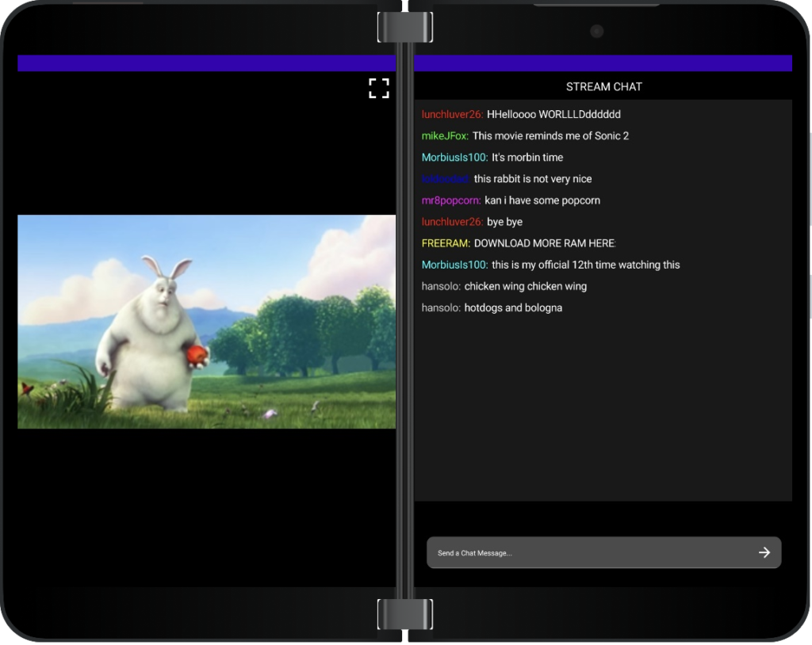This screenshot has height=645, width=812.
Task: Click the purple bar above the video
Action: (206, 63)
